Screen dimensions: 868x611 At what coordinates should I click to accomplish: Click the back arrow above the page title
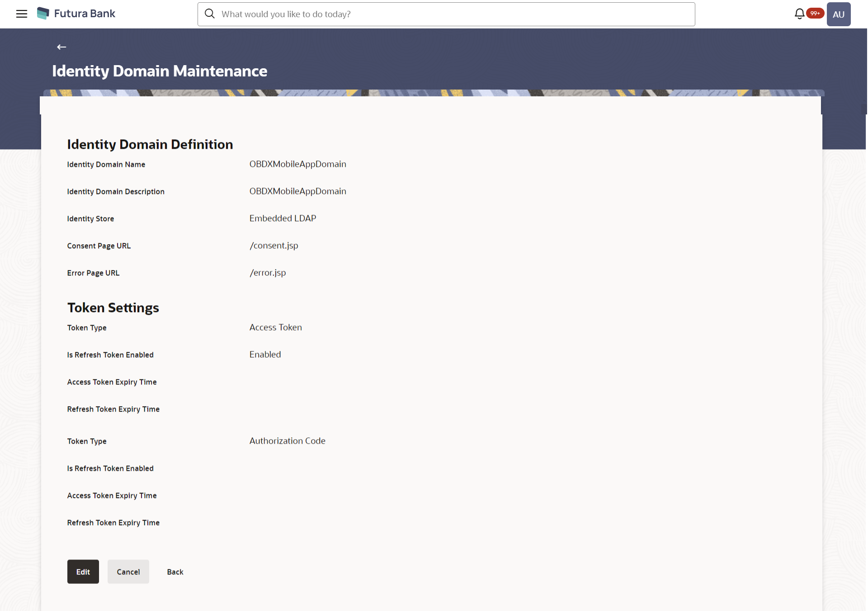point(61,47)
